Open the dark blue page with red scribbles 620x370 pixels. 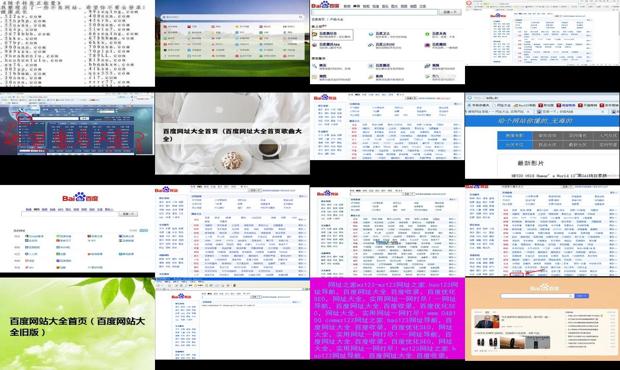click(78, 124)
